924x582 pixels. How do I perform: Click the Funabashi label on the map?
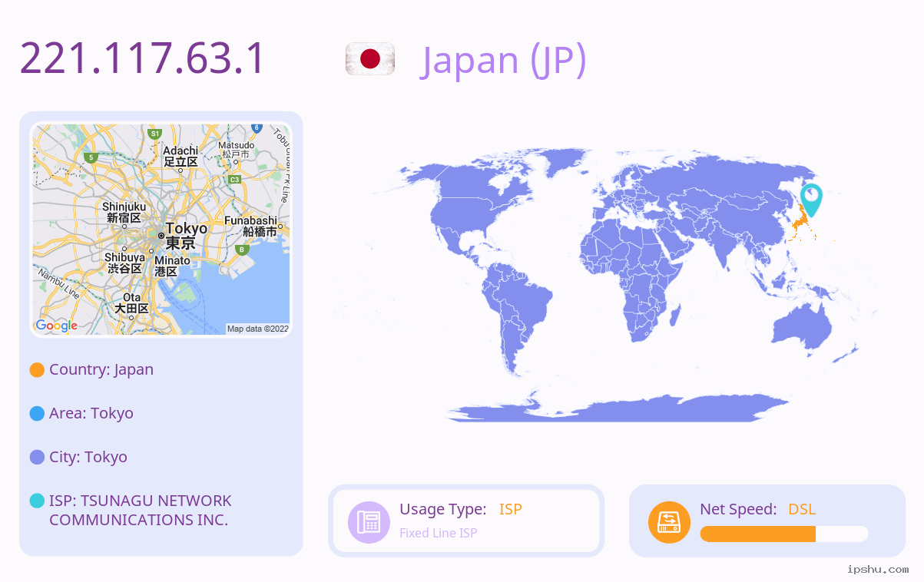(250, 226)
